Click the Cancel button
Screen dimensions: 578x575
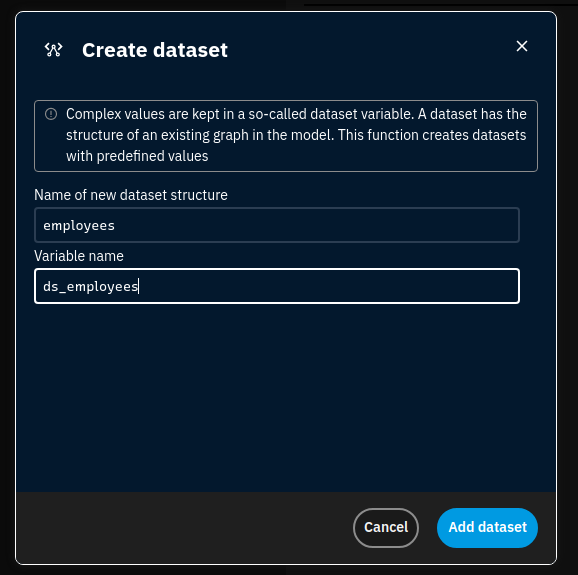386,527
